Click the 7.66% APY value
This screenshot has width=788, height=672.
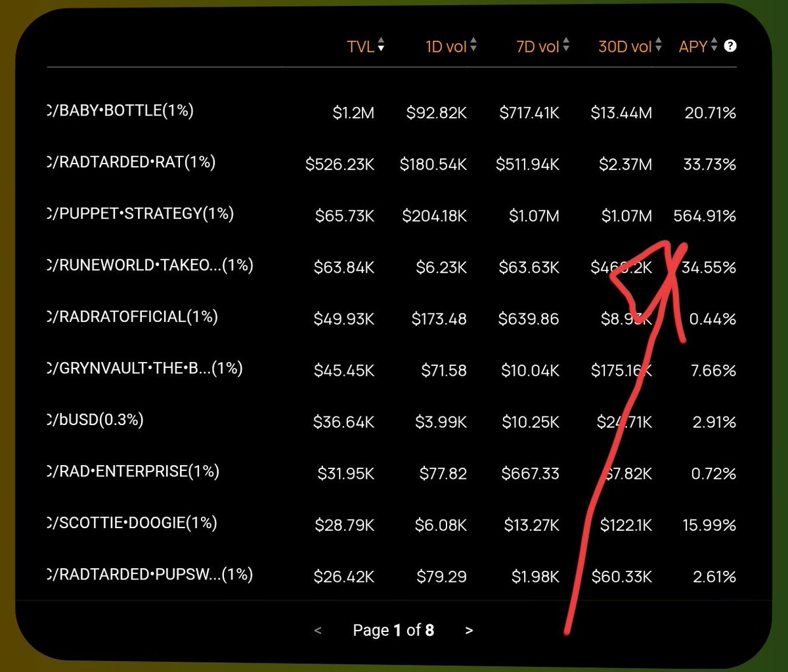pos(714,370)
